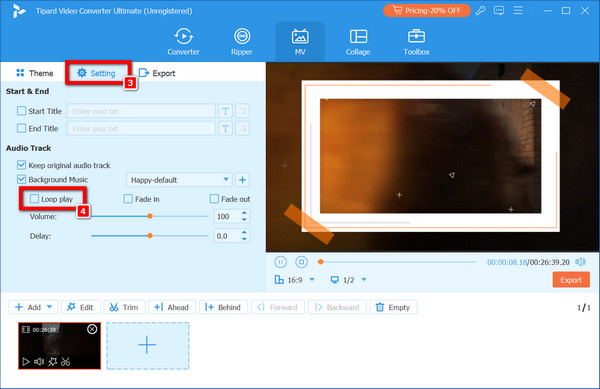The height and width of the screenshot is (389, 600).
Task: Decrease the Volume value stepper
Action: [x=245, y=220]
